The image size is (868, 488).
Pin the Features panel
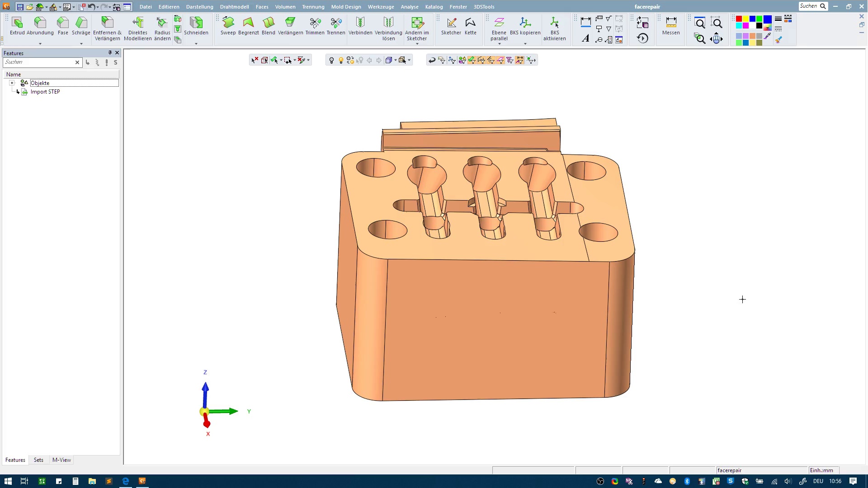pyautogui.click(x=110, y=53)
